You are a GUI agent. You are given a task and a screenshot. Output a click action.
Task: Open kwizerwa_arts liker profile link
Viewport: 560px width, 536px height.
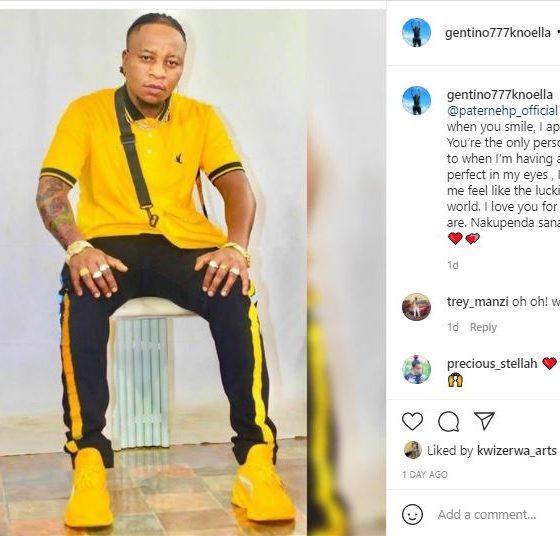pos(517,451)
